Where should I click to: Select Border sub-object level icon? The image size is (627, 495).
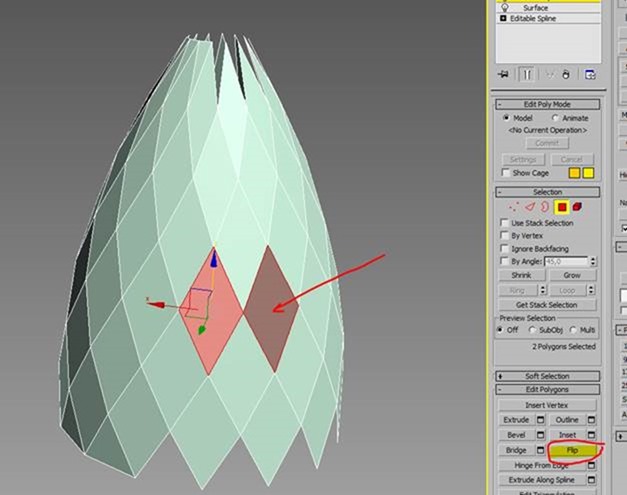(546, 206)
